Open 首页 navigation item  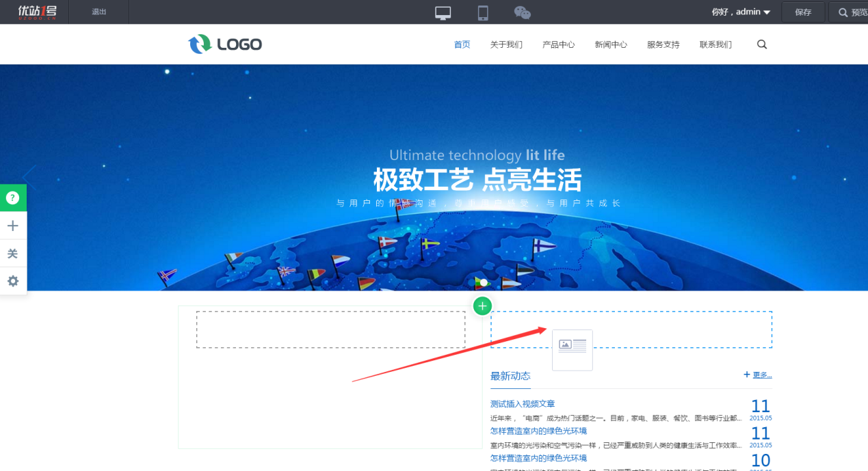click(x=462, y=44)
